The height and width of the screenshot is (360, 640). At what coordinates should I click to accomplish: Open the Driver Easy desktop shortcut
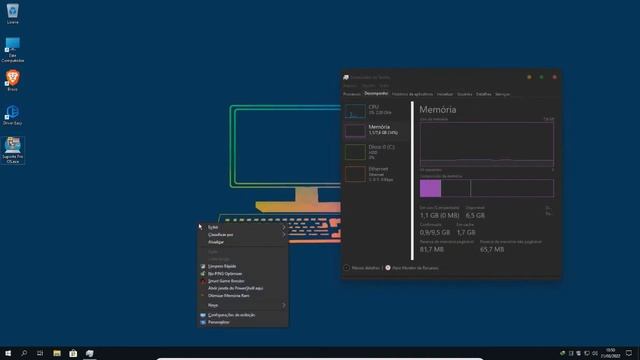13,115
